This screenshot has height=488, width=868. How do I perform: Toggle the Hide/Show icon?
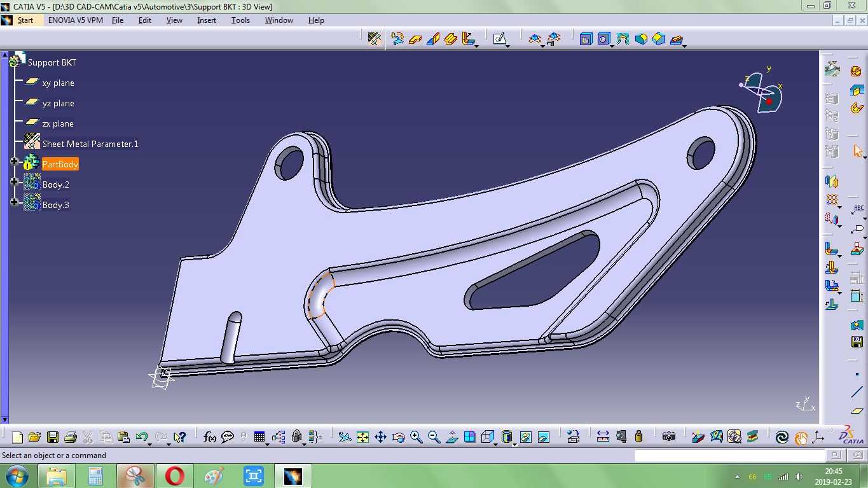pos(525,437)
